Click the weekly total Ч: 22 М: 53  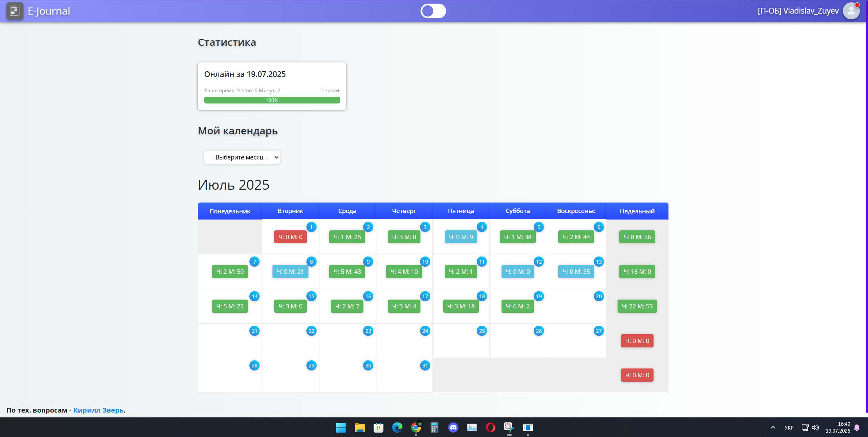(637, 306)
